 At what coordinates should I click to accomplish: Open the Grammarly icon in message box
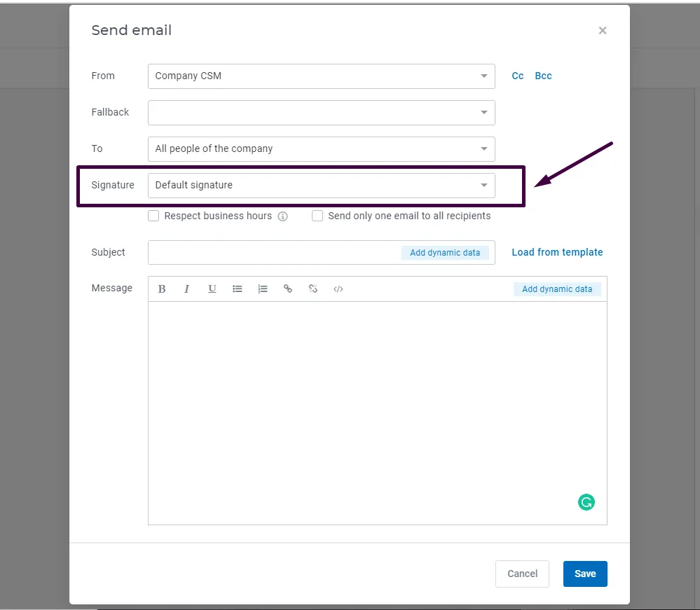(x=586, y=502)
